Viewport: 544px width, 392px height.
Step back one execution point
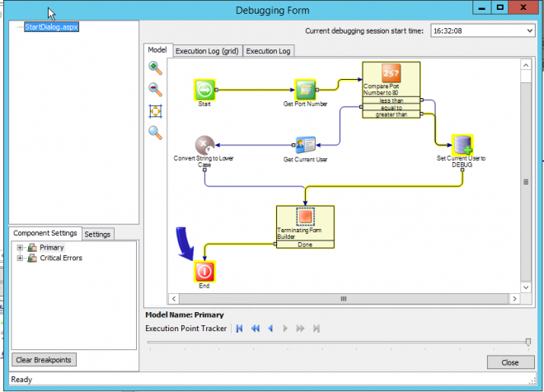point(270,329)
